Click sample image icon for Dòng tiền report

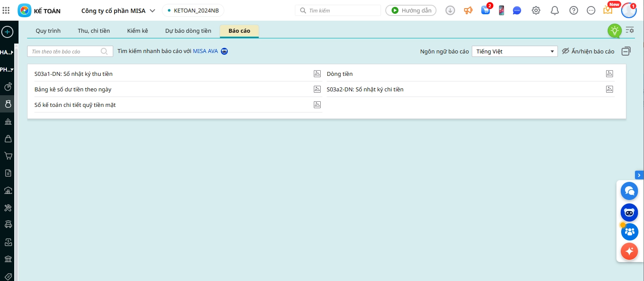pos(610,74)
